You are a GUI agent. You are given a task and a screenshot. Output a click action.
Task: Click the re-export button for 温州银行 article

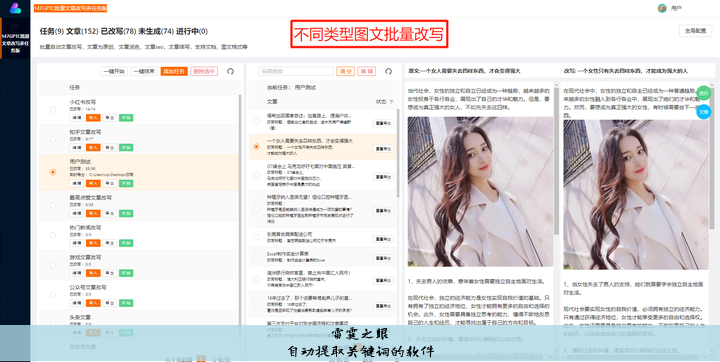click(383, 280)
